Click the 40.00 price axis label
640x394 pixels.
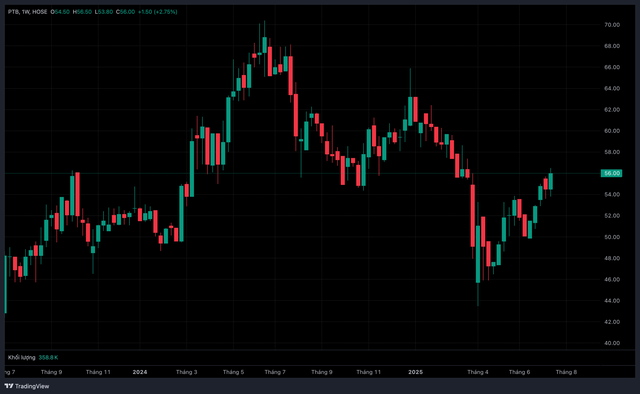click(612, 343)
